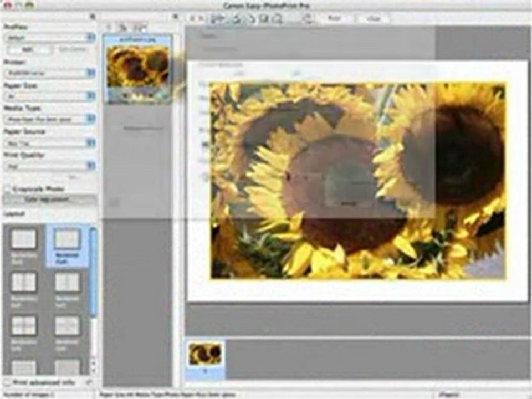Viewport: 532px width, 399px height.
Task: Open the Profiles dropdown
Action: click(x=49, y=37)
